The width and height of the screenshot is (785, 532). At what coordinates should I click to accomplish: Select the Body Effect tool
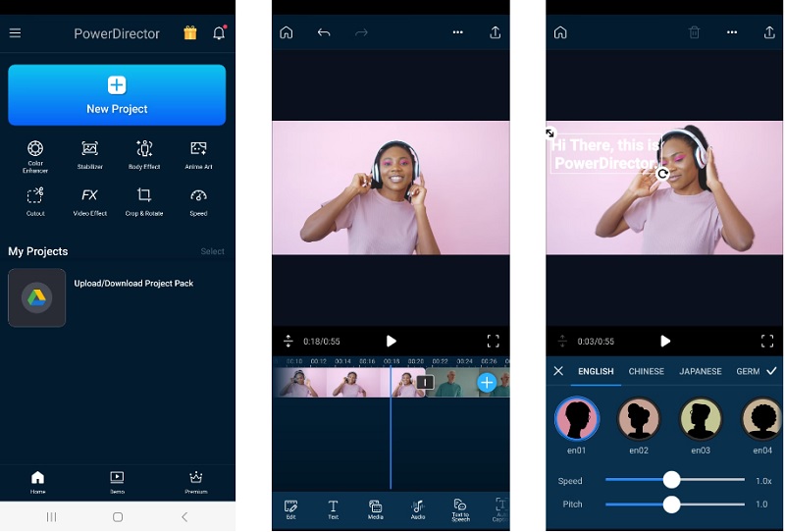point(144,149)
